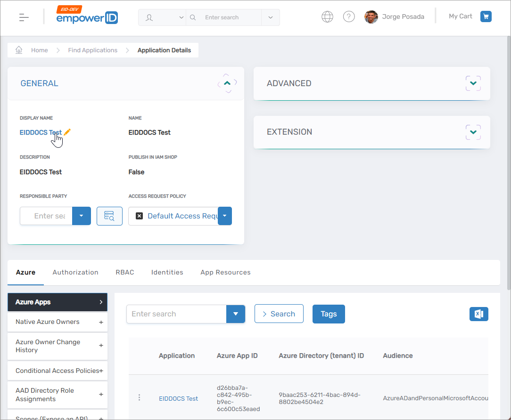511x420 pixels.
Task: Export the grid with the Excel icon
Action: [x=479, y=314]
